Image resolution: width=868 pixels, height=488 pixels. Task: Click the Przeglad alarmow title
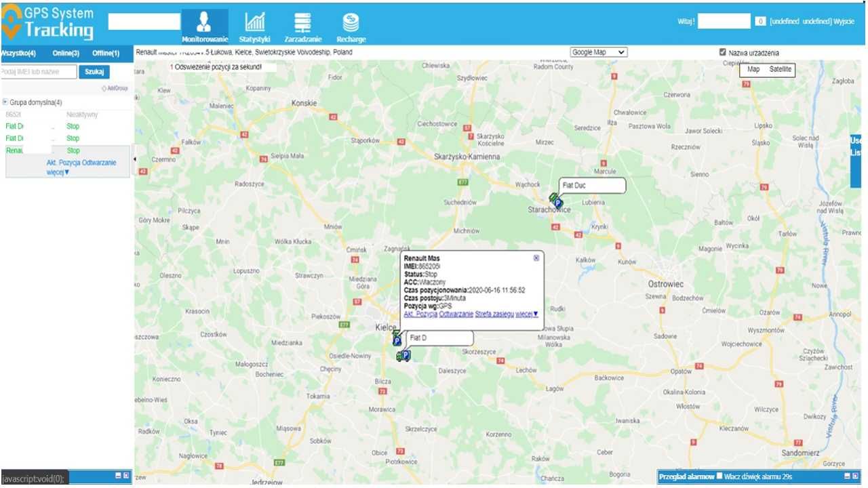pyautogui.click(x=686, y=477)
